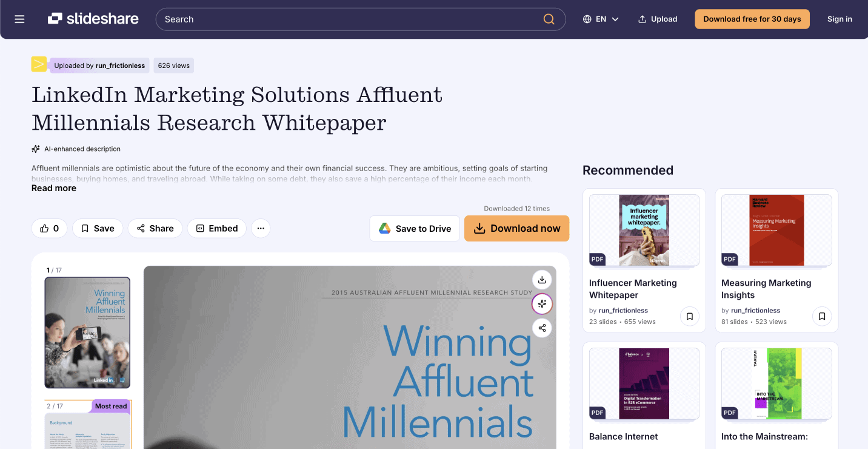Click the 23 slides • 655 views text
The image size is (868, 449).
tap(623, 322)
